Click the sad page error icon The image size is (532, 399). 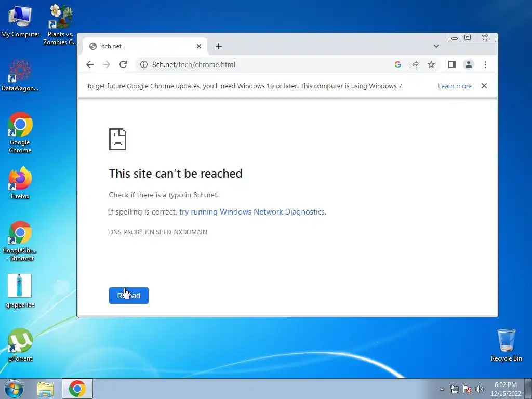[x=117, y=139]
